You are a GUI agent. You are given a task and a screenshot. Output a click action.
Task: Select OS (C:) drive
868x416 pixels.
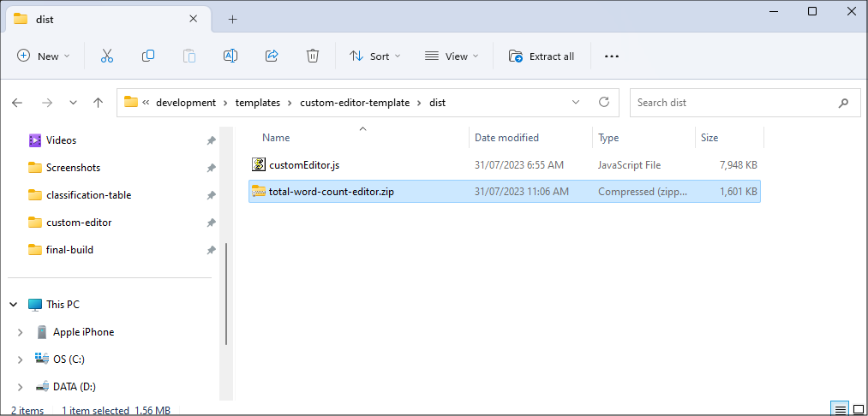[x=69, y=360]
